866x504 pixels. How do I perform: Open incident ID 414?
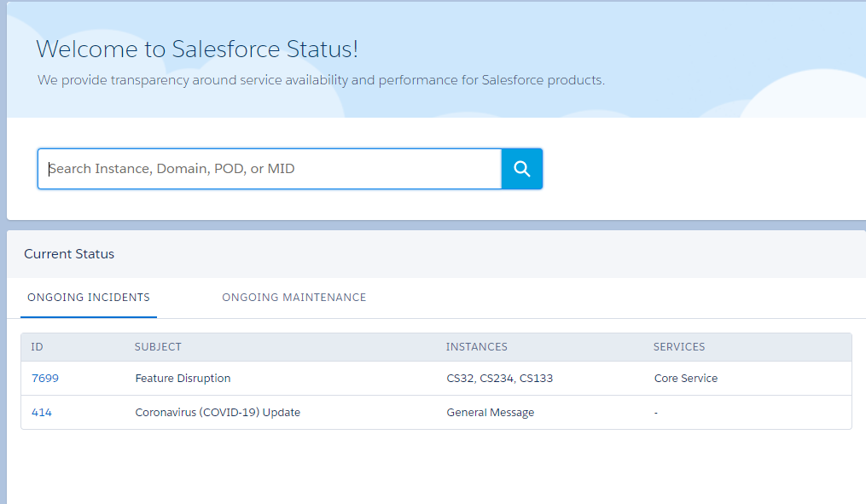click(x=42, y=413)
